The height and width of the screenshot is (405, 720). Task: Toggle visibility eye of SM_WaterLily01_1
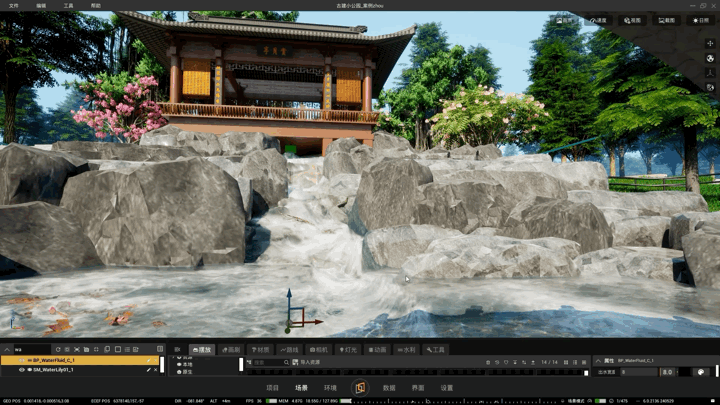[x=22, y=370]
